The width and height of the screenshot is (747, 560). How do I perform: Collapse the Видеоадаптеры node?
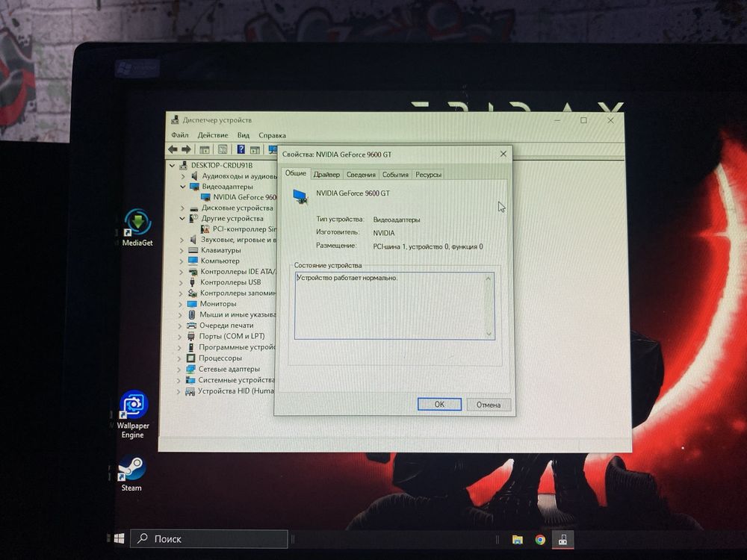pos(182,187)
